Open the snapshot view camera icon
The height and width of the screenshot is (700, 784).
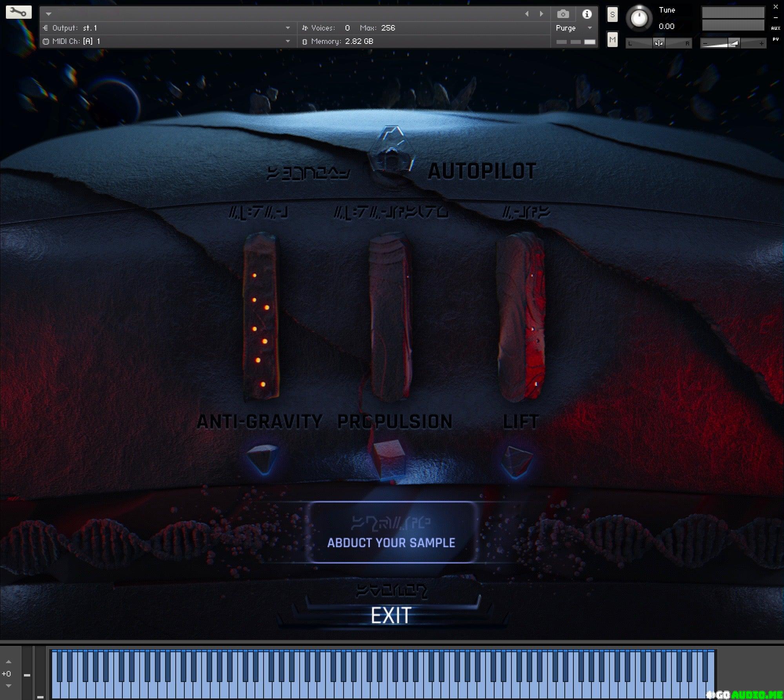(x=563, y=15)
